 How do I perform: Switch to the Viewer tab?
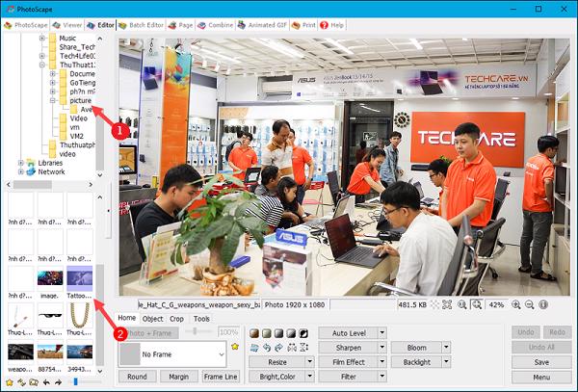(x=66, y=25)
